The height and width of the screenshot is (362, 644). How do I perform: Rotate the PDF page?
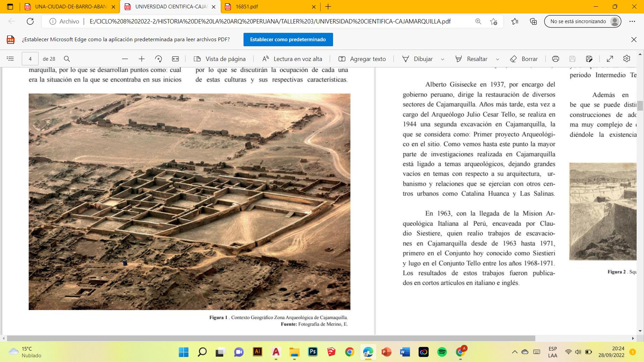coord(159,59)
